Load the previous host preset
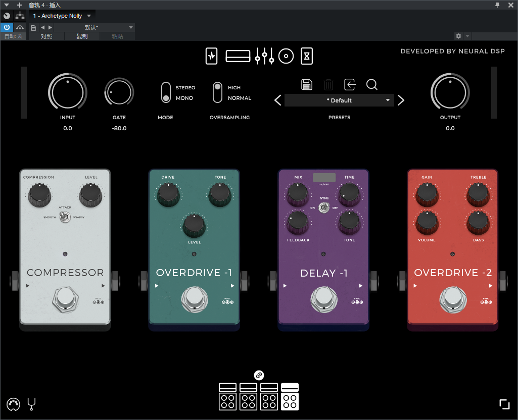This screenshot has height=420, width=518. pyautogui.click(x=42, y=27)
